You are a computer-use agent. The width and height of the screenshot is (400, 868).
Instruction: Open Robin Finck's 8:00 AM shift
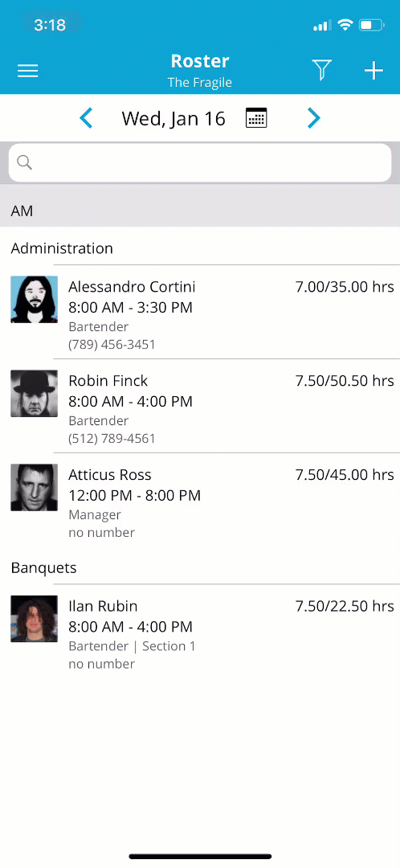[200, 407]
